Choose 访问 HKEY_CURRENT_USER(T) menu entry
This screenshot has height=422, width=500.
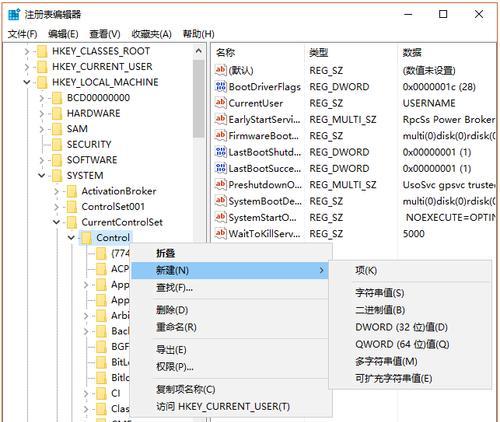230,406
